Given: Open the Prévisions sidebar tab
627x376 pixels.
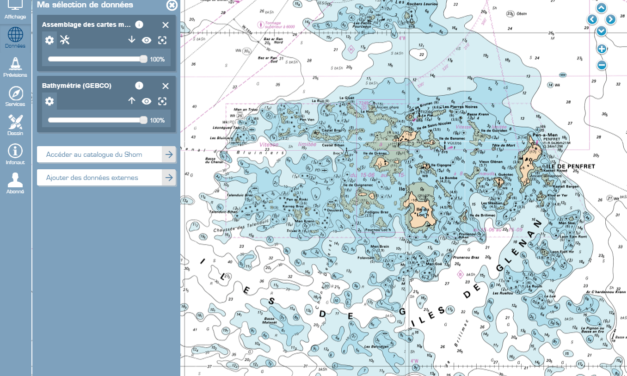Looking at the screenshot, I should click(15, 67).
